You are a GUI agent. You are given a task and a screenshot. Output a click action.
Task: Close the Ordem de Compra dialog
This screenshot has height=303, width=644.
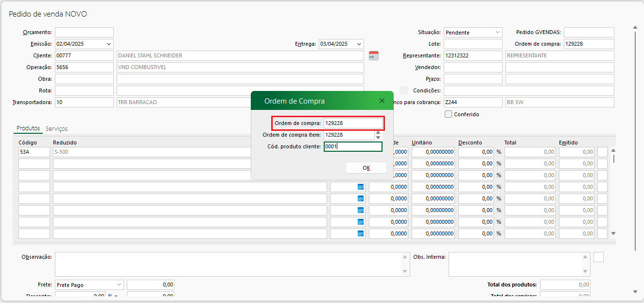coord(382,101)
